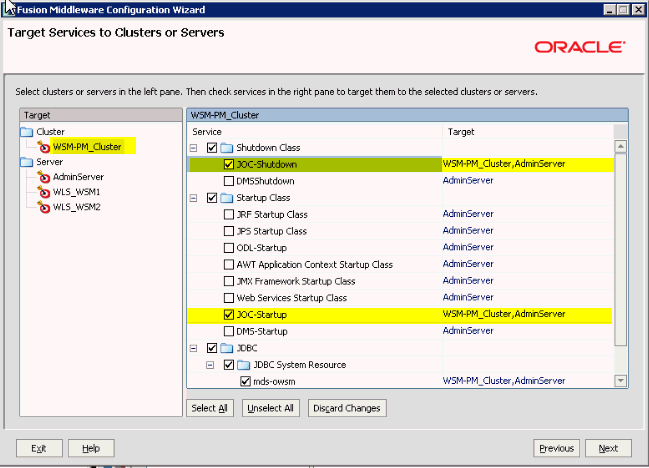The image size is (649, 468).
Task: Click the Web Services Startup Class label
Action: tap(292, 298)
